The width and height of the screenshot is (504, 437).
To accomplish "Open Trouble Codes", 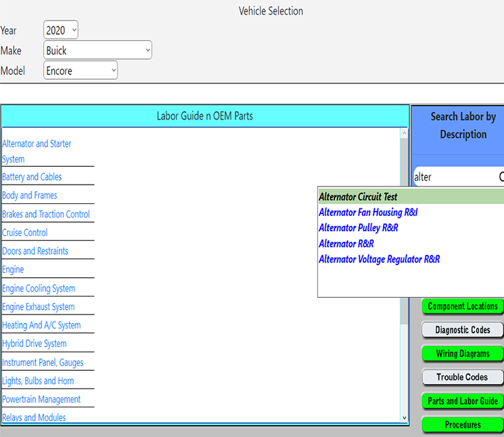I will click(462, 377).
